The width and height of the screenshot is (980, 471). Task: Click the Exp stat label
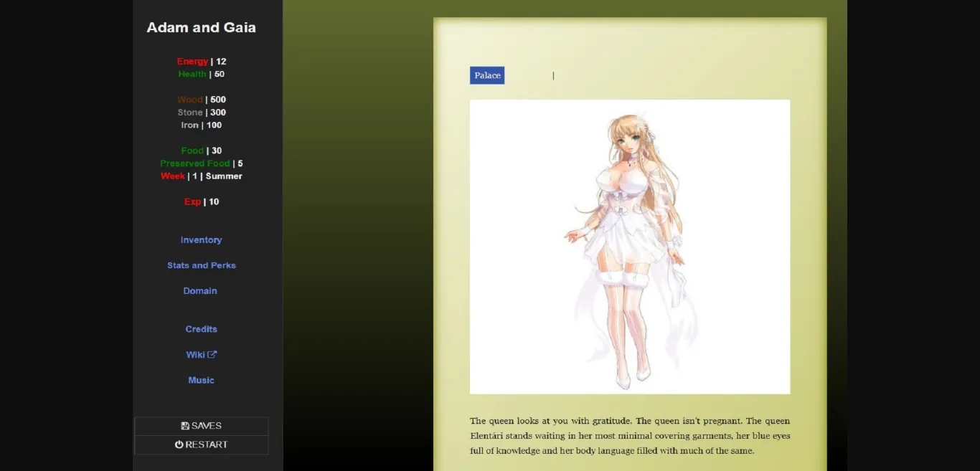192,201
